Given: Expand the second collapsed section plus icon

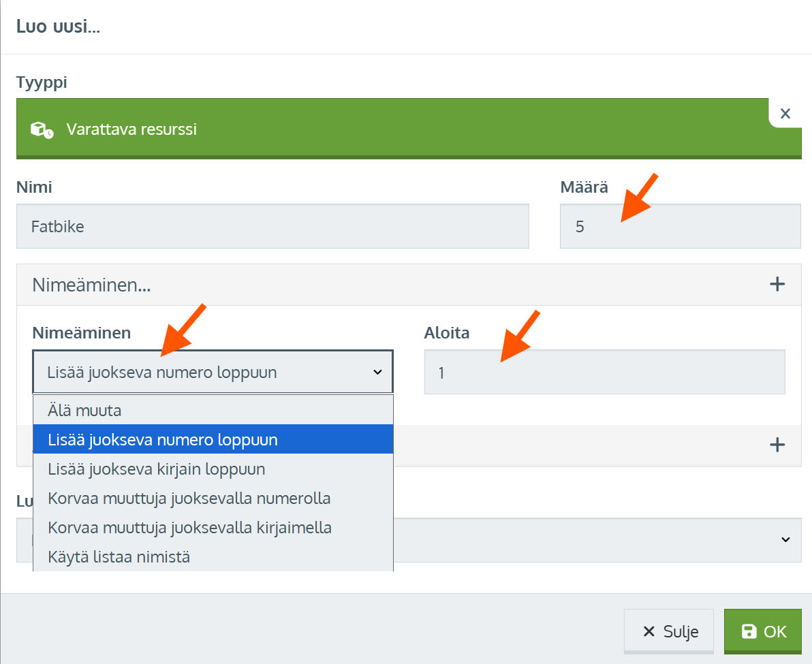Looking at the screenshot, I should click(777, 445).
